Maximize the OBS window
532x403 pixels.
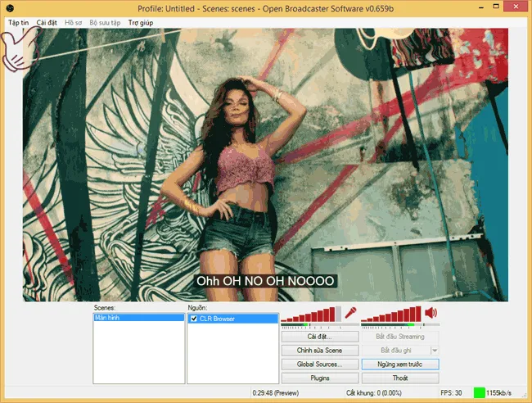point(496,7)
